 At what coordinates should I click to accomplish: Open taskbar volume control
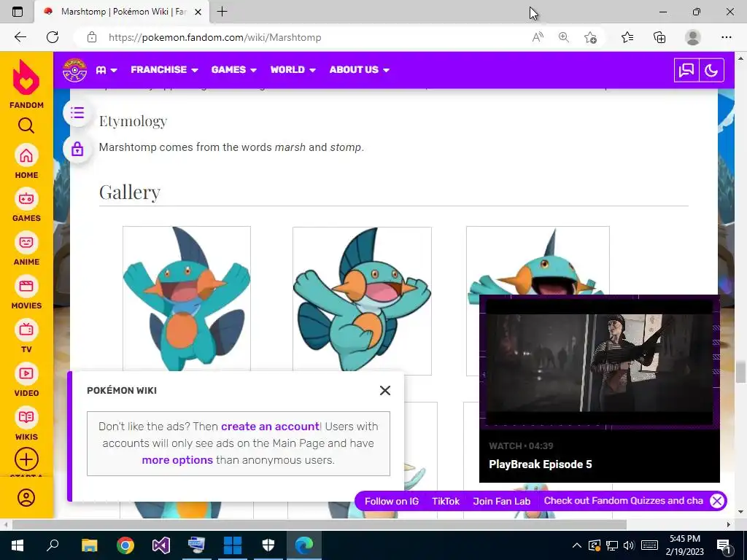coord(629,545)
